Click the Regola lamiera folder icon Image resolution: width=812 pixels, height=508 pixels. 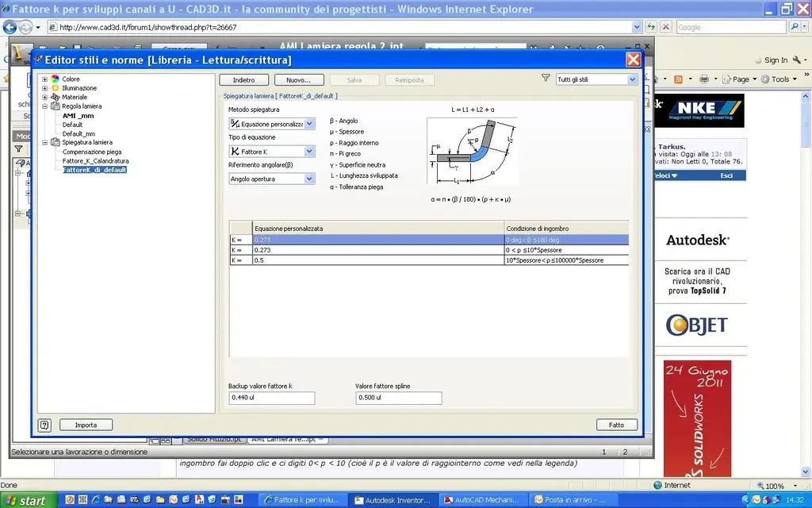(x=55, y=106)
